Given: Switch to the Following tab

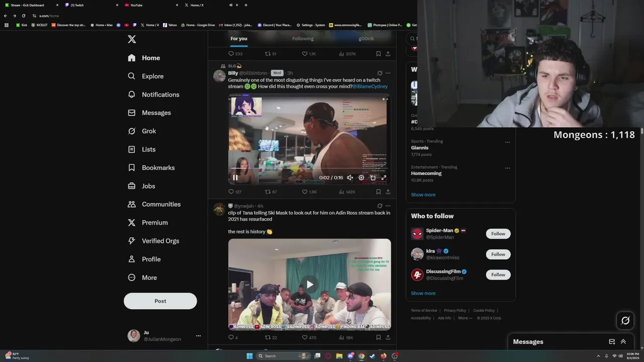Looking at the screenshot, I should (303, 39).
